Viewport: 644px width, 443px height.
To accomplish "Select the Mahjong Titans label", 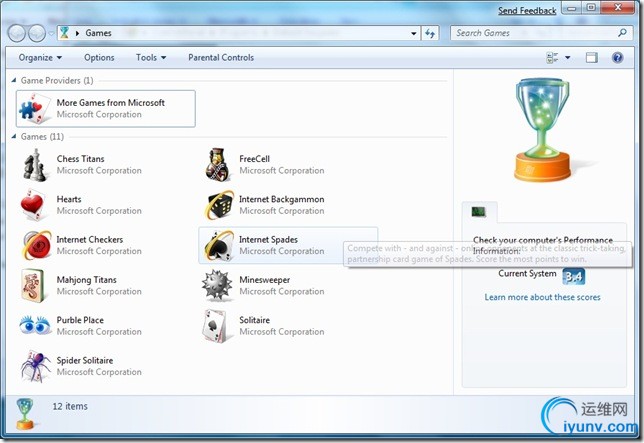I will click(87, 280).
